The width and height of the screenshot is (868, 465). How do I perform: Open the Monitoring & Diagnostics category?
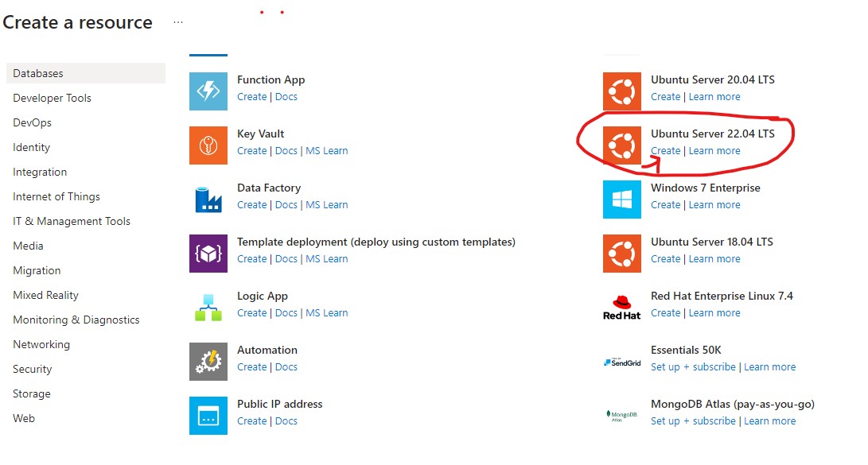coord(76,320)
